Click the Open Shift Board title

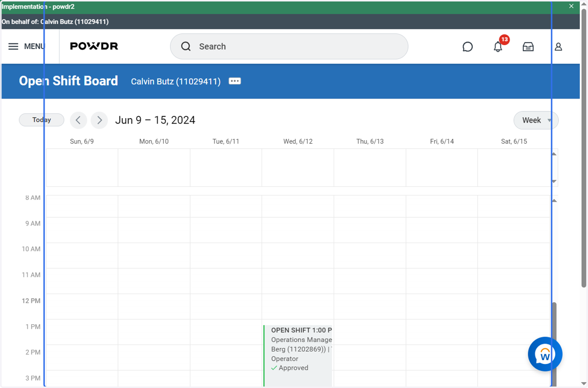click(69, 81)
